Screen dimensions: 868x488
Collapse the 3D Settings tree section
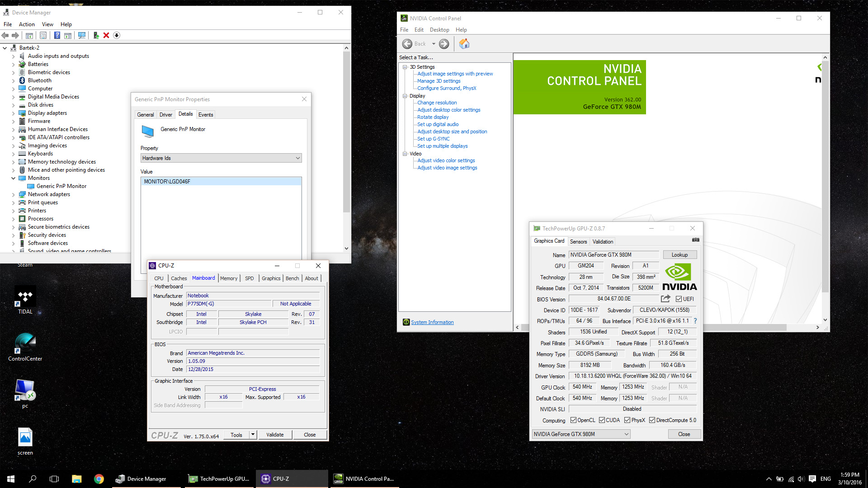(x=405, y=67)
